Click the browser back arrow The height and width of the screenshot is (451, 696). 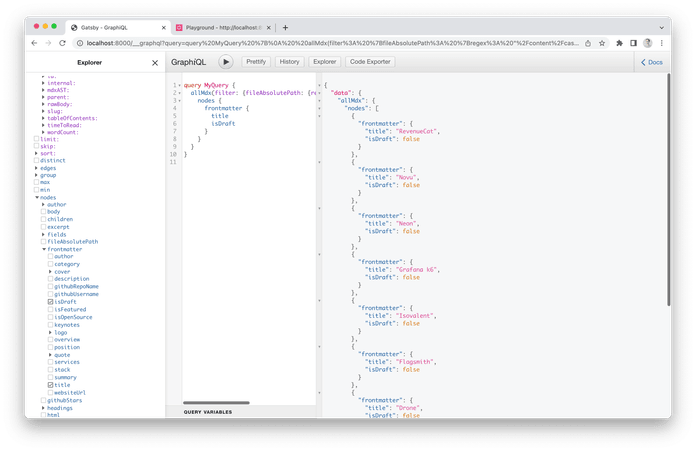pos(35,43)
